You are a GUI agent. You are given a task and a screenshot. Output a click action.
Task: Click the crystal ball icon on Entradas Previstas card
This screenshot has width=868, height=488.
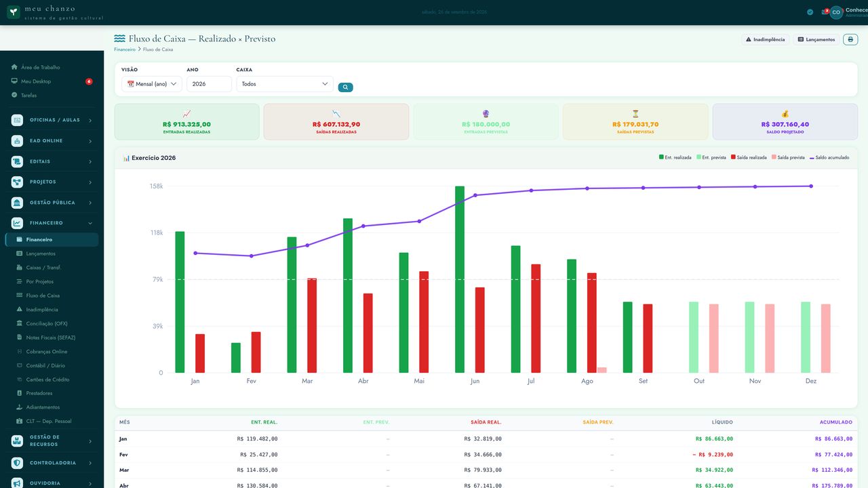coord(486,114)
